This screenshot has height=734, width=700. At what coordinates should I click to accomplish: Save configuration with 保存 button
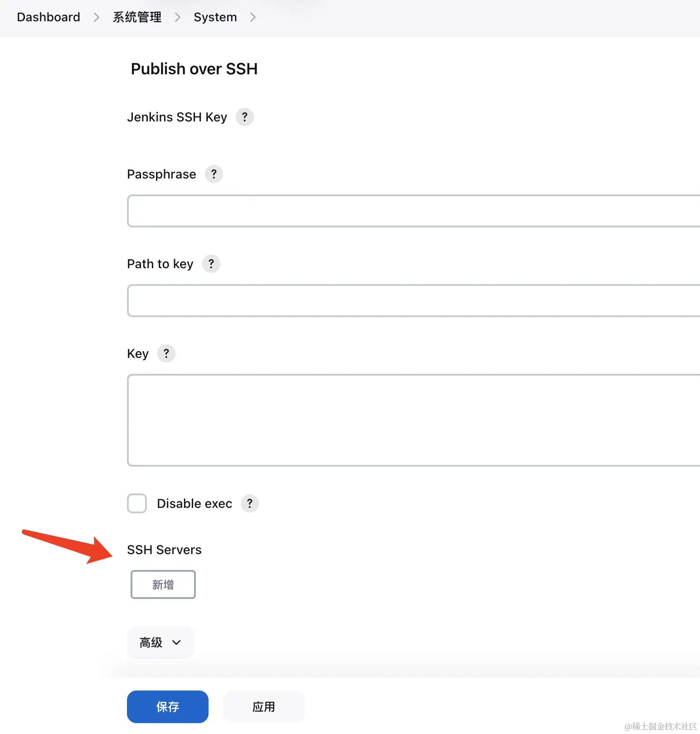click(168, 707)
